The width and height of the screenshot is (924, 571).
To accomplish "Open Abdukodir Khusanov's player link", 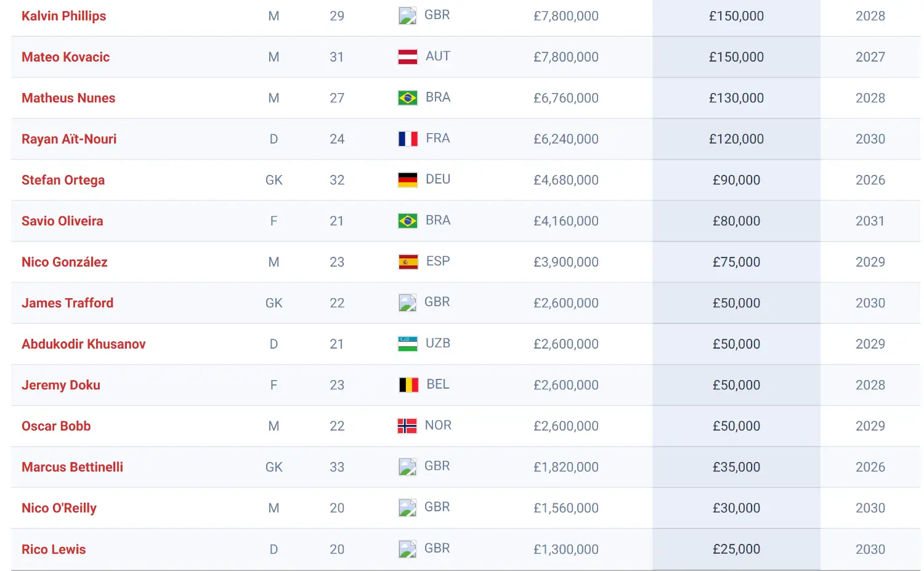I will click(83, 344).
